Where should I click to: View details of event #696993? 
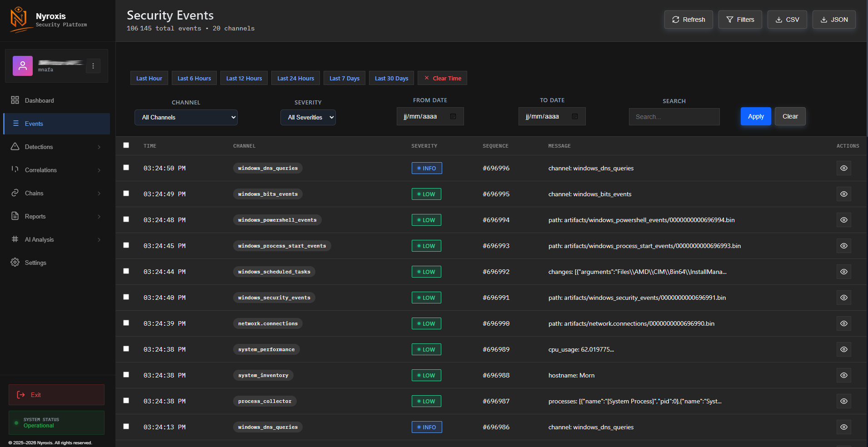point(844,246)
